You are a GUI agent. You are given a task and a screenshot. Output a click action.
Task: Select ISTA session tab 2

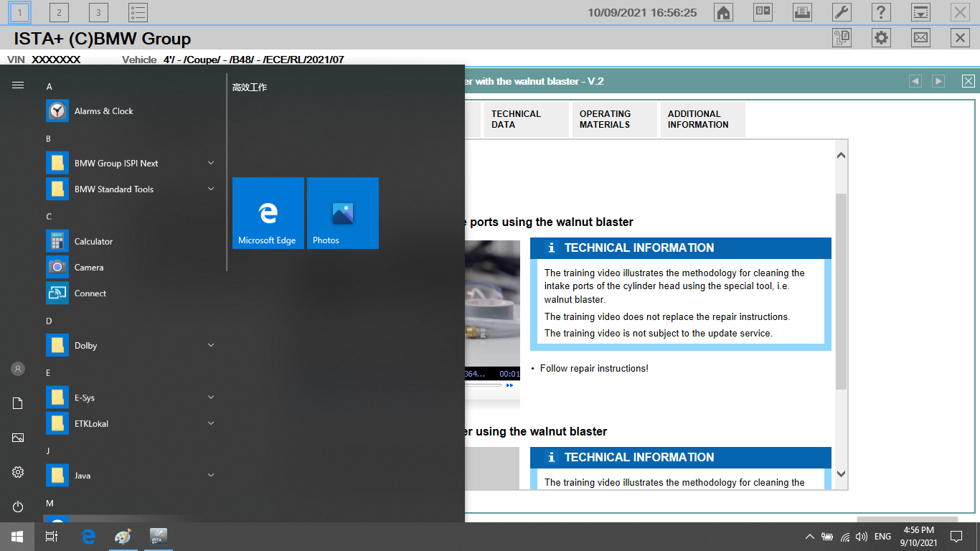(60, 12)
